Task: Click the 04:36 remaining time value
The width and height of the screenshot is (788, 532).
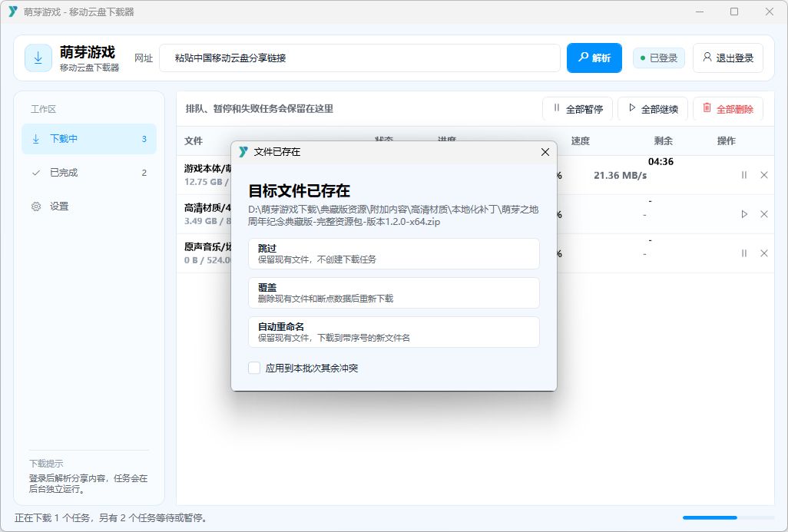Action: pos(661,162)
